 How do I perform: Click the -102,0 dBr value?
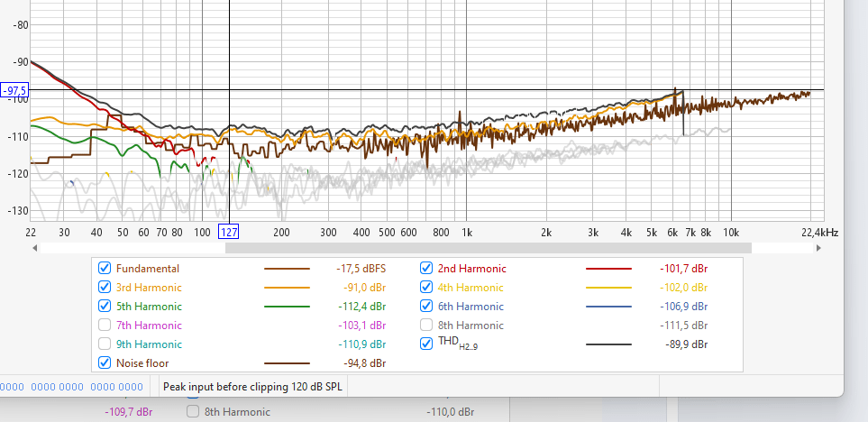[x=683, y=288]
